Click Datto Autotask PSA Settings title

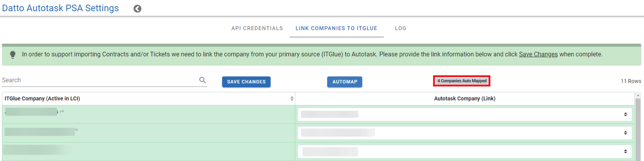[60, 8]
